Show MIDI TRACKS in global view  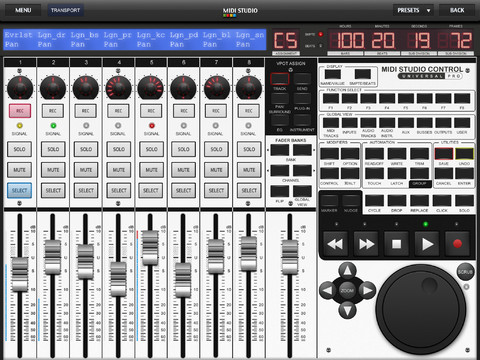tap(331, 123)
